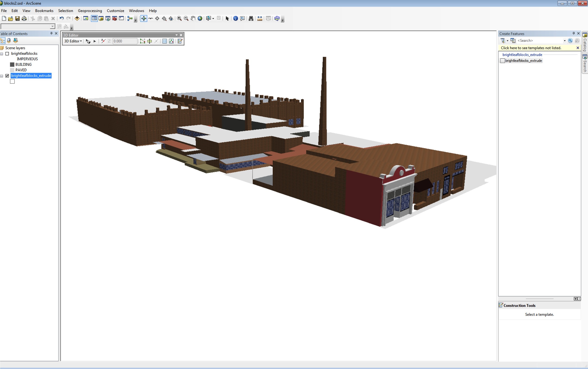Activate the Identify tool

click(x=236, y=19)
